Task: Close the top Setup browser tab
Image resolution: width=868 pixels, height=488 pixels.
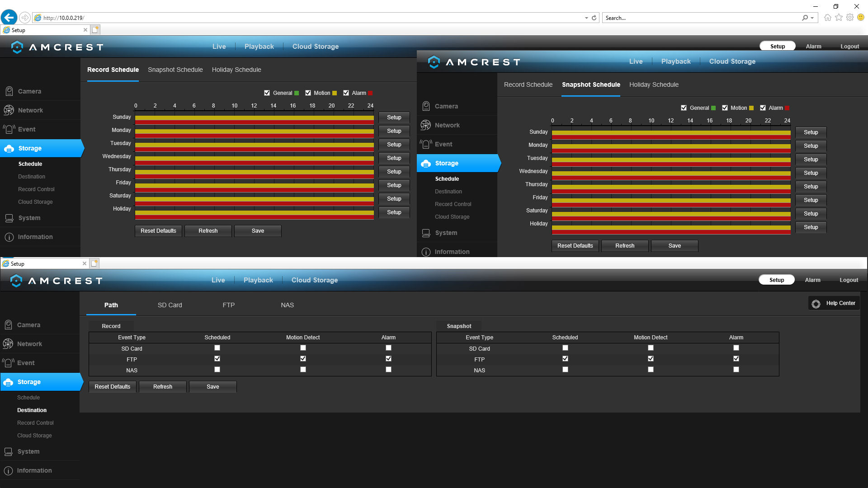Action: pos(85,30)
